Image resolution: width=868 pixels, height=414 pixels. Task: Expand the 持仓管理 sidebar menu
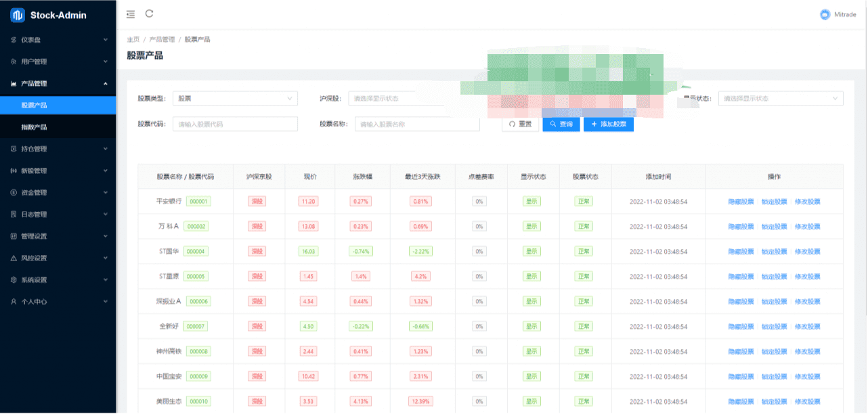[58, 149]
